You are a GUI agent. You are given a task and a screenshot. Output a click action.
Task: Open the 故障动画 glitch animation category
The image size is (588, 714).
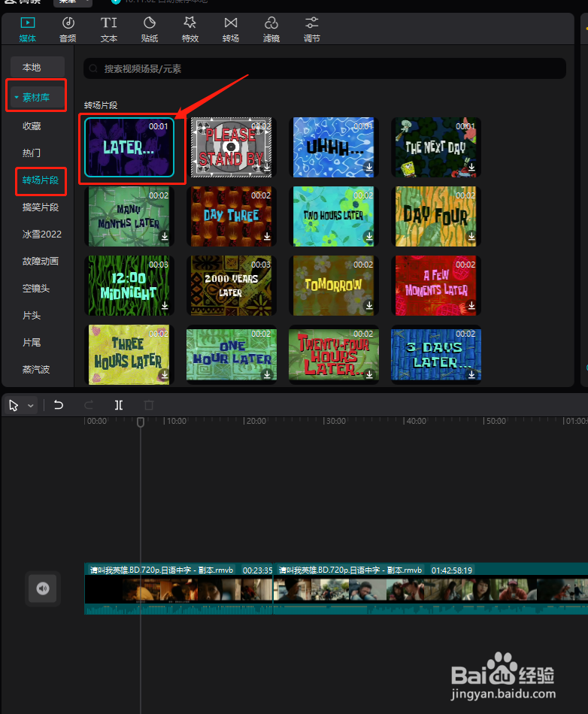pos(41,262)
